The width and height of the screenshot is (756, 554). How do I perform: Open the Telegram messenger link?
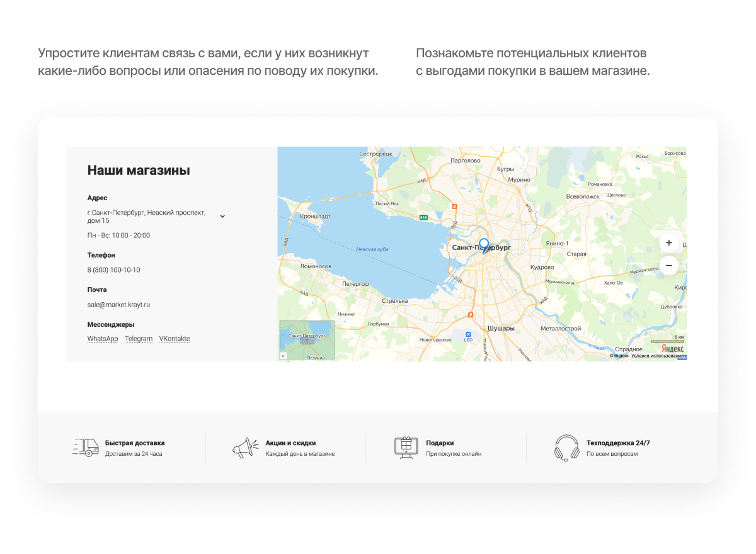(x=139, y=339)
